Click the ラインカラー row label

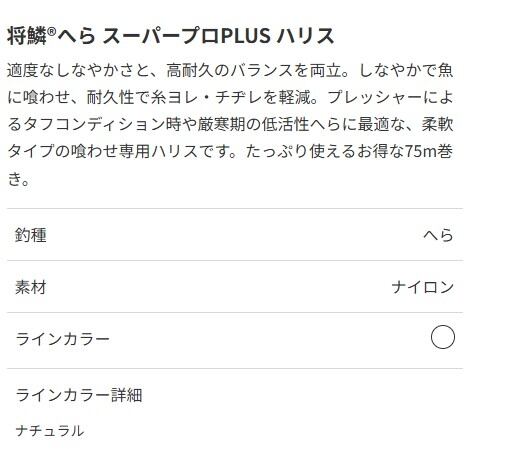(62, 339)
